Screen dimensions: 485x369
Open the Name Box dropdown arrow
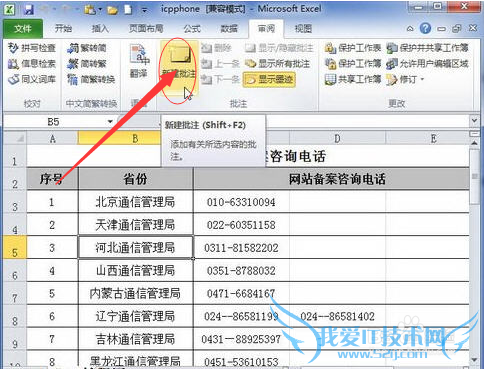(110, 122)
